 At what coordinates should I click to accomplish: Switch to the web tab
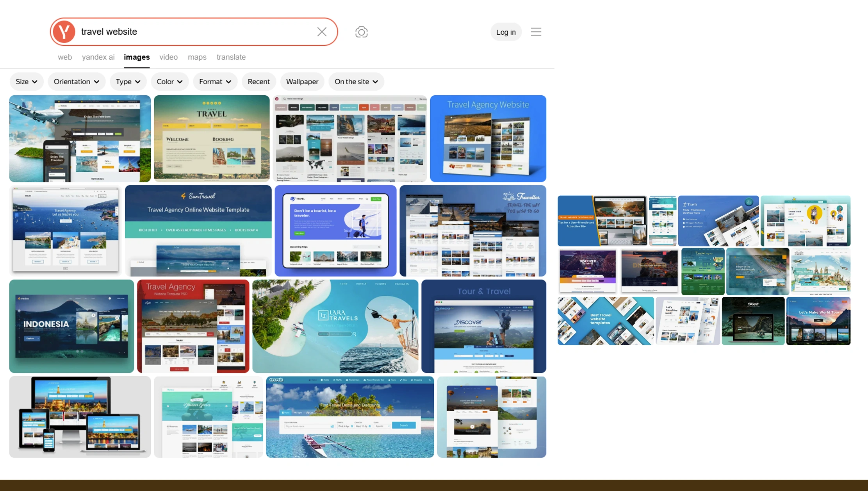tap(65, 57)
